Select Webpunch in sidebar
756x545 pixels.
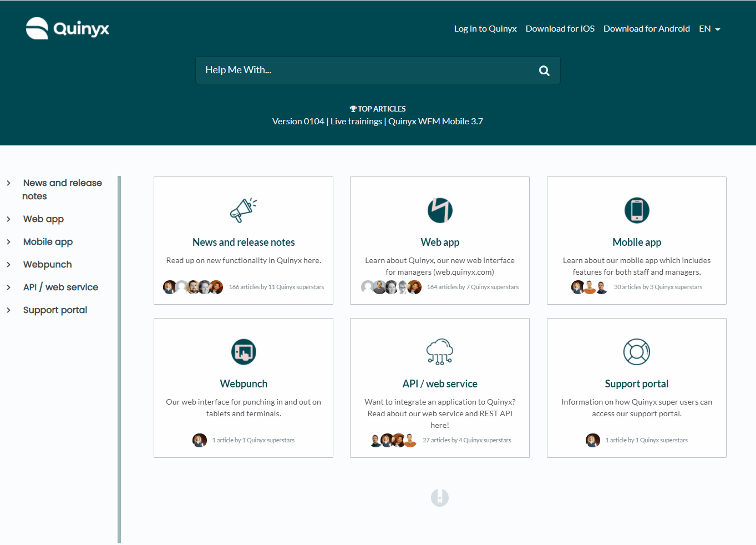(48, 265)
